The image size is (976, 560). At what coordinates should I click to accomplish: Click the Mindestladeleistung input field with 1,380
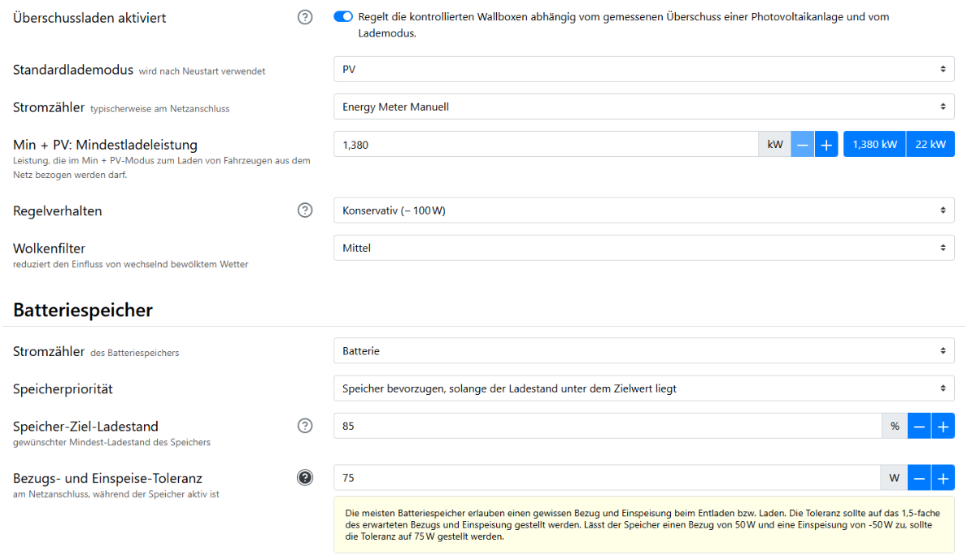point(545,145)
